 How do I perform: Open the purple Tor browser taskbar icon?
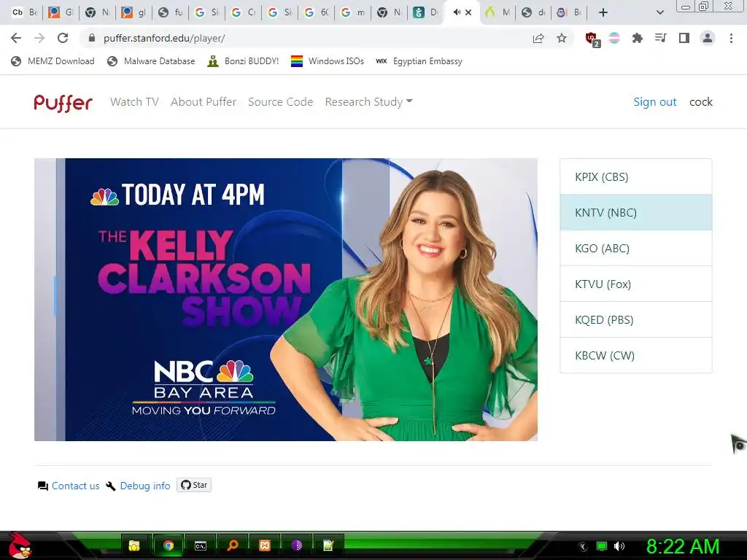coord(296,545)
